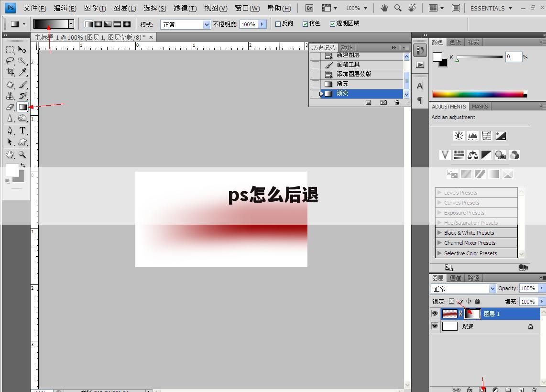This screenshot has width=546, height=392.
Task: Select the Path Selection tool
Action: (x=10, y=142)
